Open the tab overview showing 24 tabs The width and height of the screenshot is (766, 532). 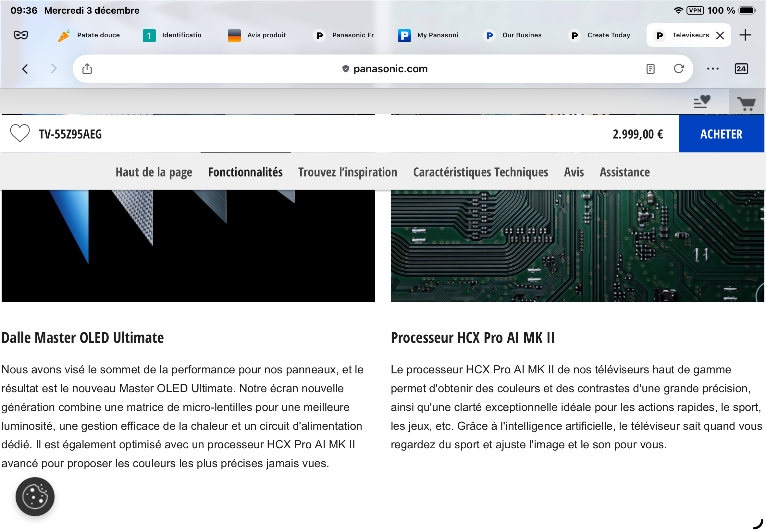coord(741,69)
